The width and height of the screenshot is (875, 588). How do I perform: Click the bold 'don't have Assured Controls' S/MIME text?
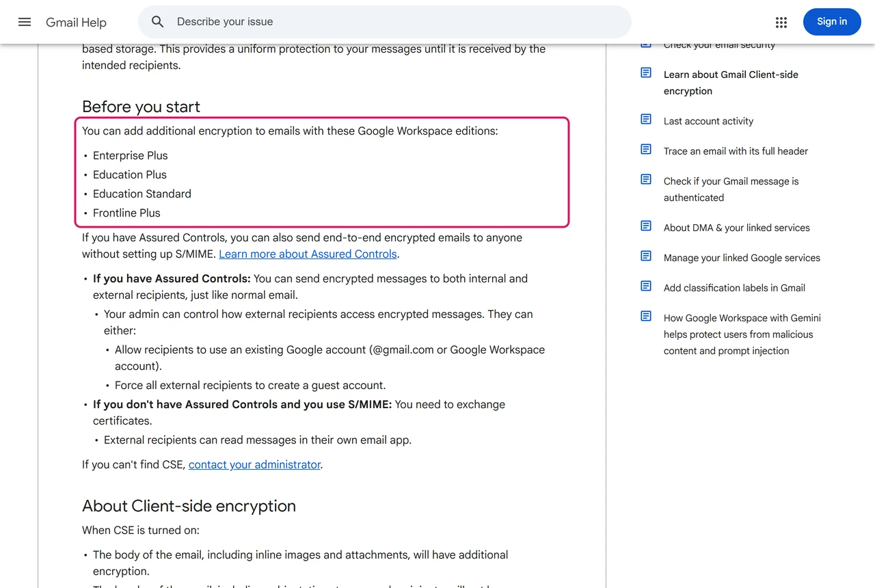[x=243, y=405]
